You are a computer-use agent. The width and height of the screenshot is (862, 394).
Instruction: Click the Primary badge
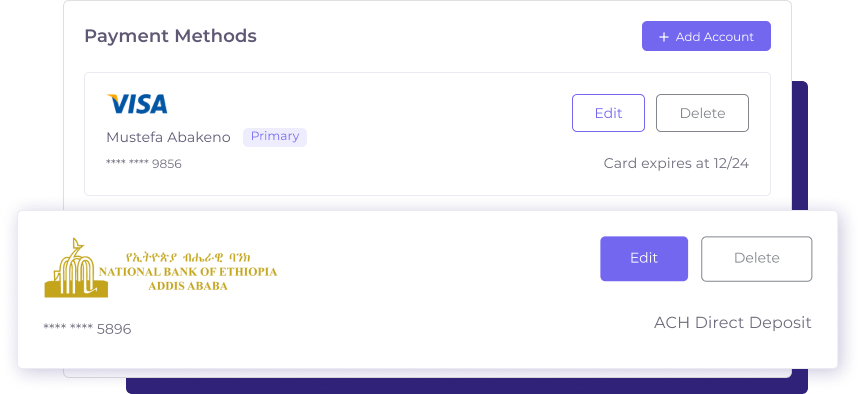point(275,136)
